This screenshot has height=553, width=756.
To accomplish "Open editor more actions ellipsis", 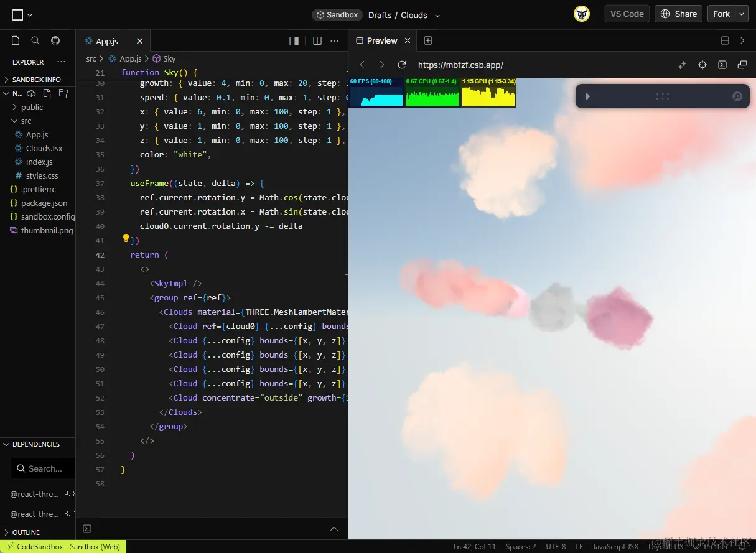I will 335,41.
